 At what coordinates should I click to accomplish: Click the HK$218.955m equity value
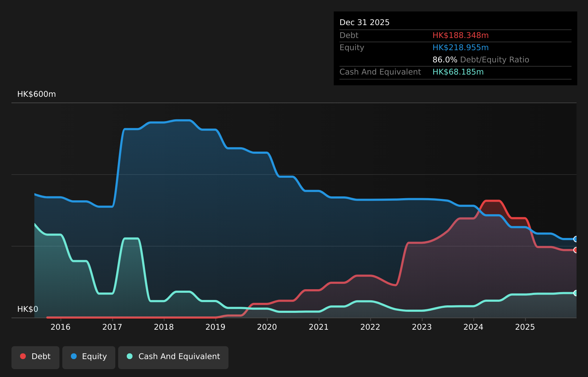pyautogui.click(x=461, y=48)
